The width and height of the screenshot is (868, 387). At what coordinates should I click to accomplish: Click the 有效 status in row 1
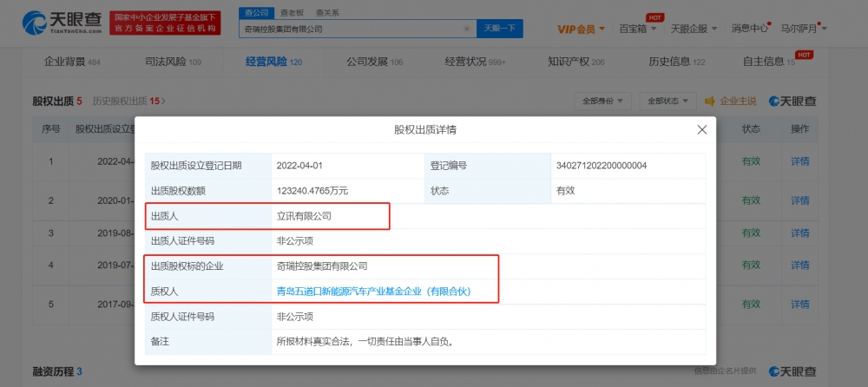click(751, 161)
